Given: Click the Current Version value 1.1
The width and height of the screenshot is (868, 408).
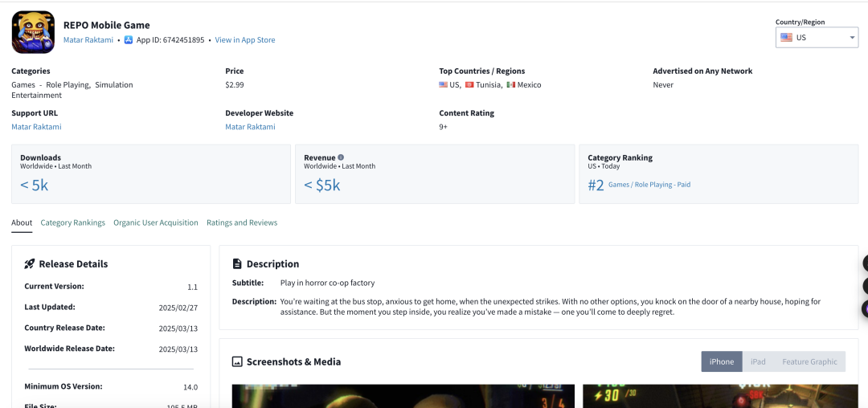Looking at the screenshot, I should [x=192, y=288].
